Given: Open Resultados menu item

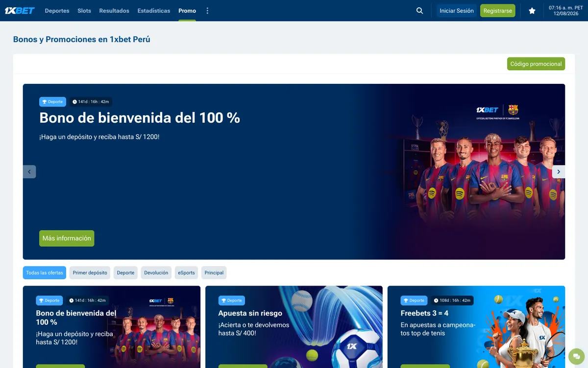Looking at the screenshot, I should 114,10.
